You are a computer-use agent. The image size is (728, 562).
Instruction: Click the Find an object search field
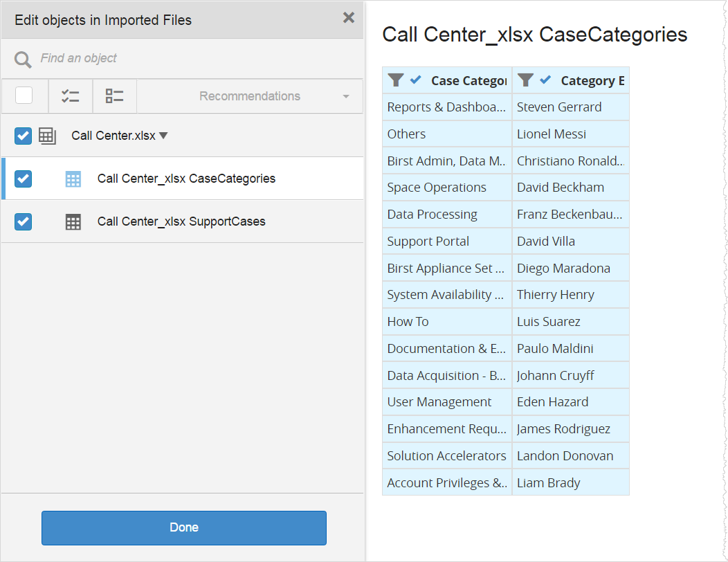click(194, 59)
